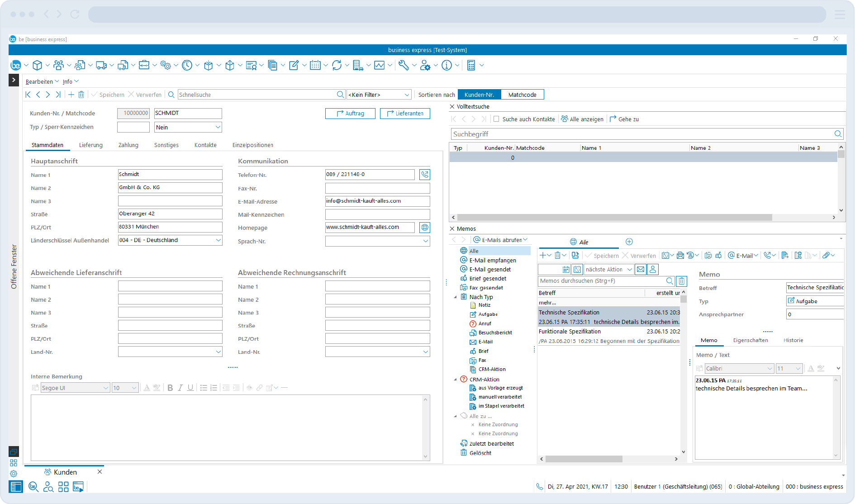Click the phone dial icon beside Telefon-Nr.

point(424,175)
